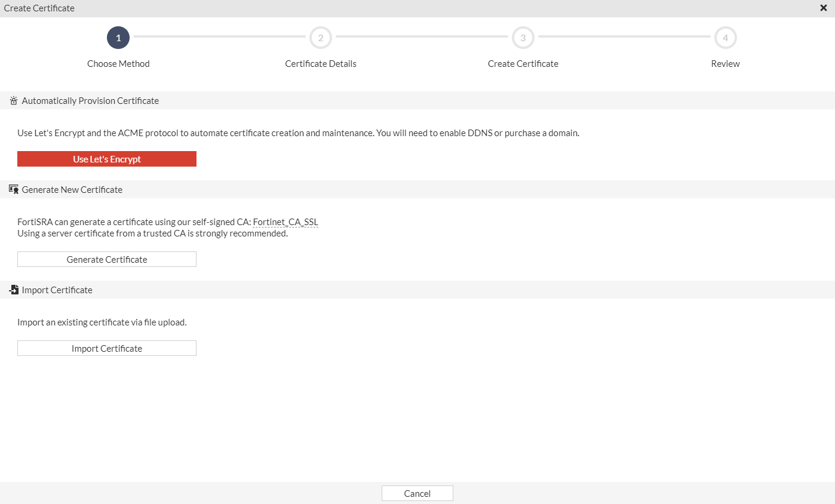Collapse the Import Certificate section
This screenshot has width=835, height=504.
coord(57,289)
